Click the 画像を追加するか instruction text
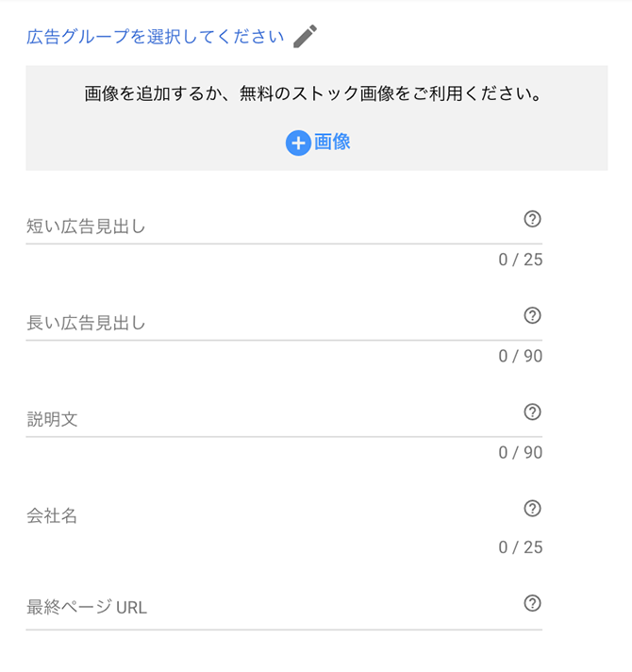632x672 pixels. click(x=313, y=93)
